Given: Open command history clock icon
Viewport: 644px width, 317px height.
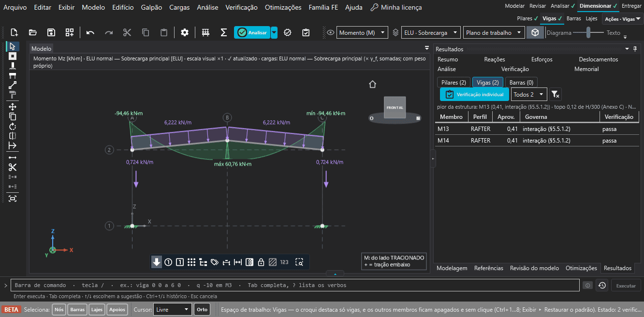Looking at the screenshot, I should coord(602,285).
